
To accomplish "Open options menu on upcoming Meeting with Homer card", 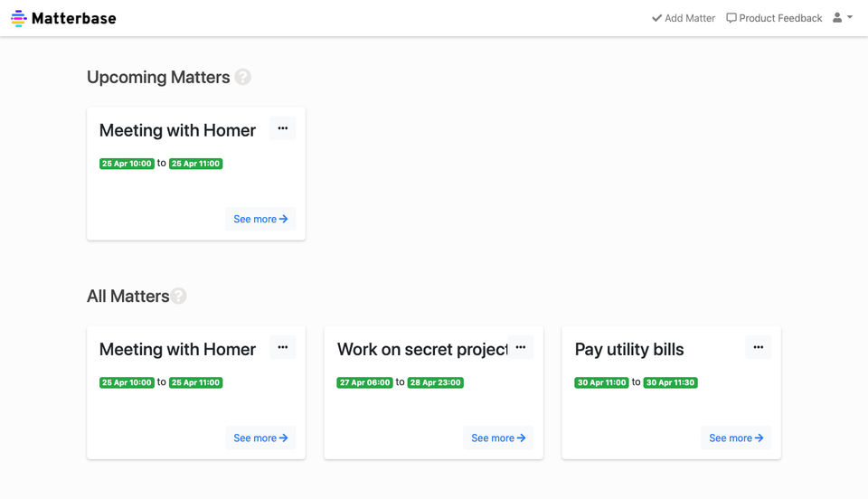I will pyautogui.click(x=282, y=128).
